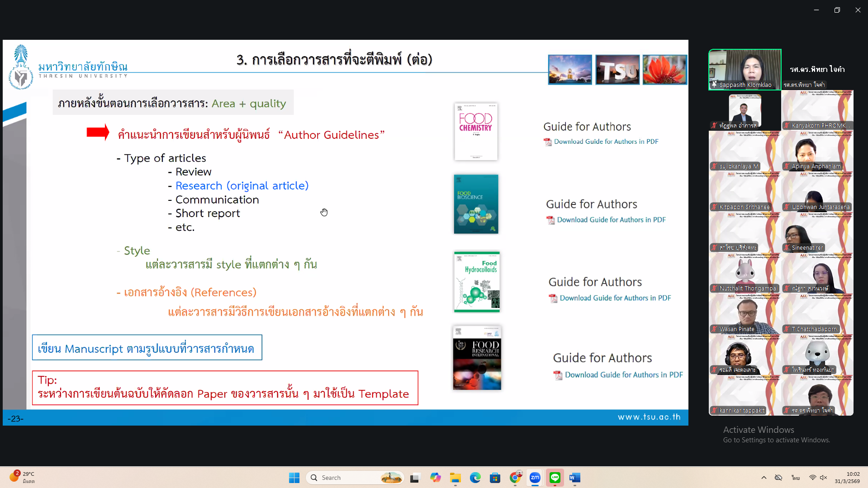Open File Explorer from the taskbar
This screenshot has width=868, height=488.
coord(455,478)
